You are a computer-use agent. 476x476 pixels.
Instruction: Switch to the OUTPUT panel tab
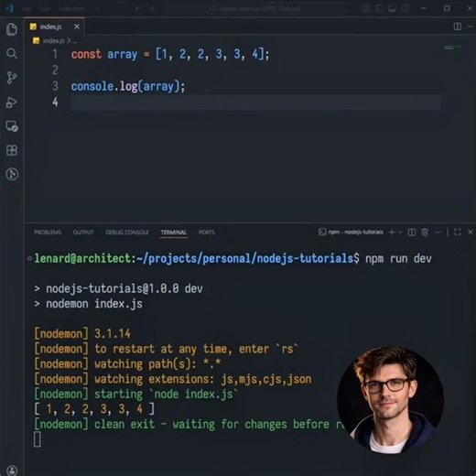[83, 233]
